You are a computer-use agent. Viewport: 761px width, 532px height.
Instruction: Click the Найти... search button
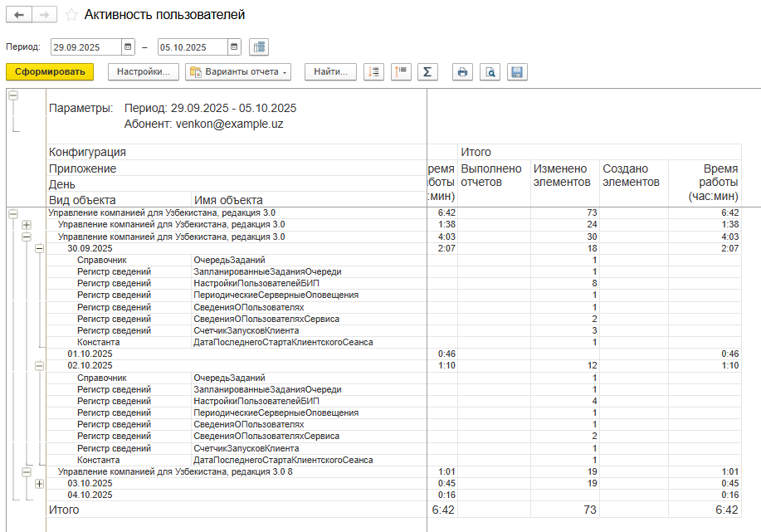(x=330, y=72)
